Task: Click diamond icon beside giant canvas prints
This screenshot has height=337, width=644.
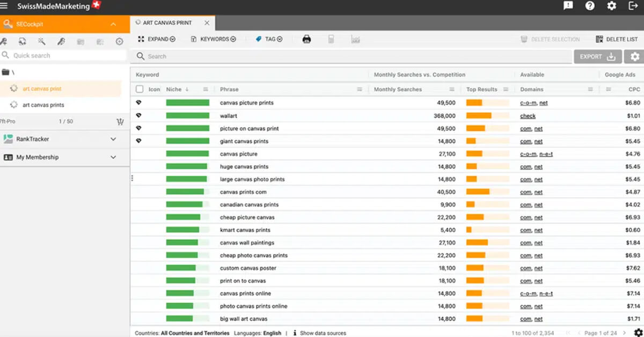Action: click(x=138, y=141)
